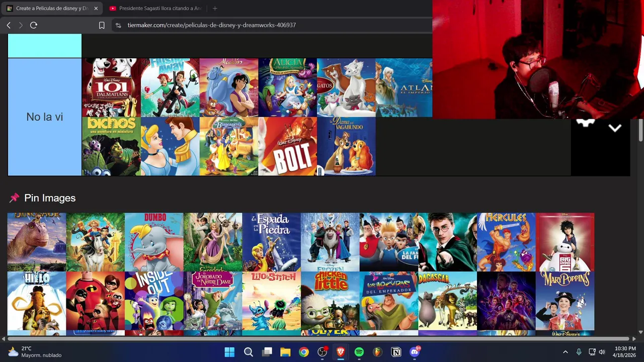View site information icon in address bar
The width and height of the screenshot is (644, 362).
pos(118,25)
